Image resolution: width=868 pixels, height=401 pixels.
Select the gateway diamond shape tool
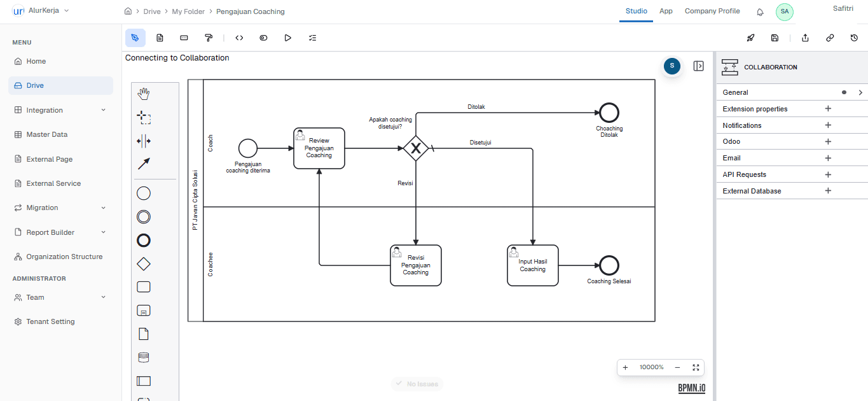pyautogui.click(x=143, y=264)
